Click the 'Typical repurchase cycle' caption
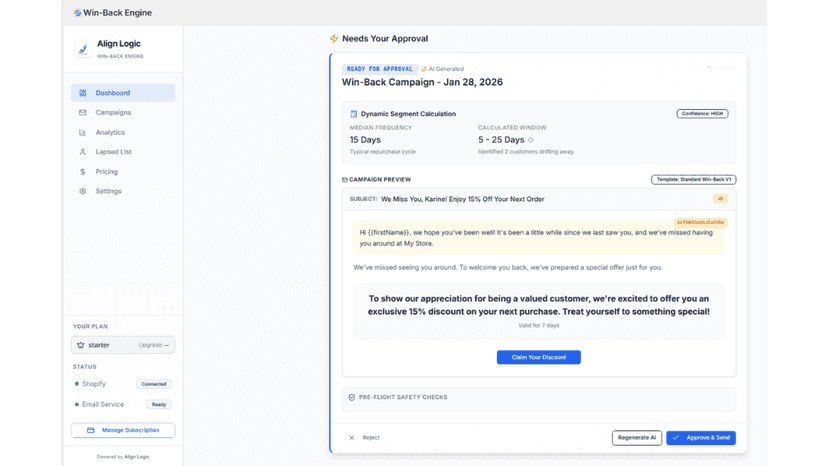The width and height of the screenshot is (828, 466). click(x=383, y=152)
